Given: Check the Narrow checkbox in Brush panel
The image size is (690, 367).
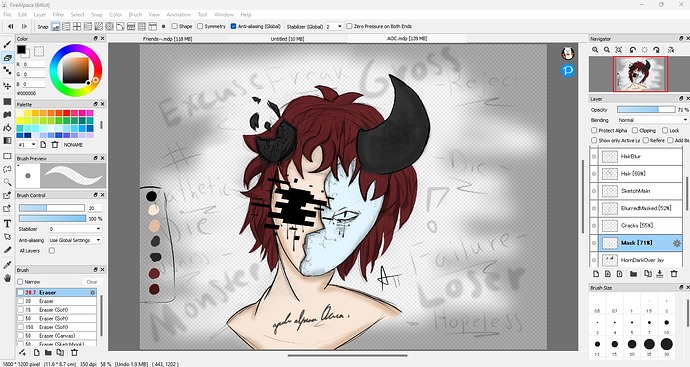Looking at the screenshot, I should pyautogui.click(x=20, y=282).
